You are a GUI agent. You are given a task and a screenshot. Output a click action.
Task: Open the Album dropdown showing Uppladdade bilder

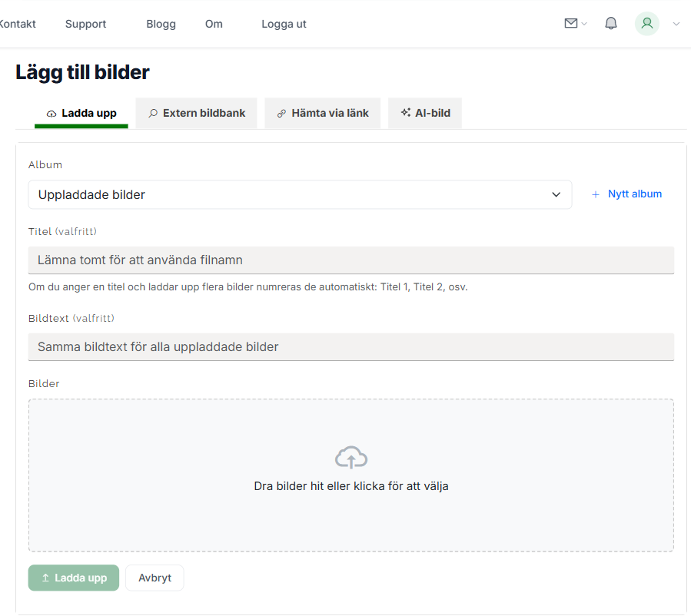300,194
